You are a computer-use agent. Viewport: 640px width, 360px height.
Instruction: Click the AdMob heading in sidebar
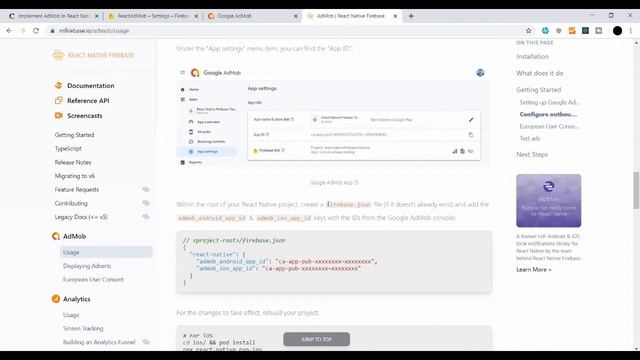(x=74, y=236)
